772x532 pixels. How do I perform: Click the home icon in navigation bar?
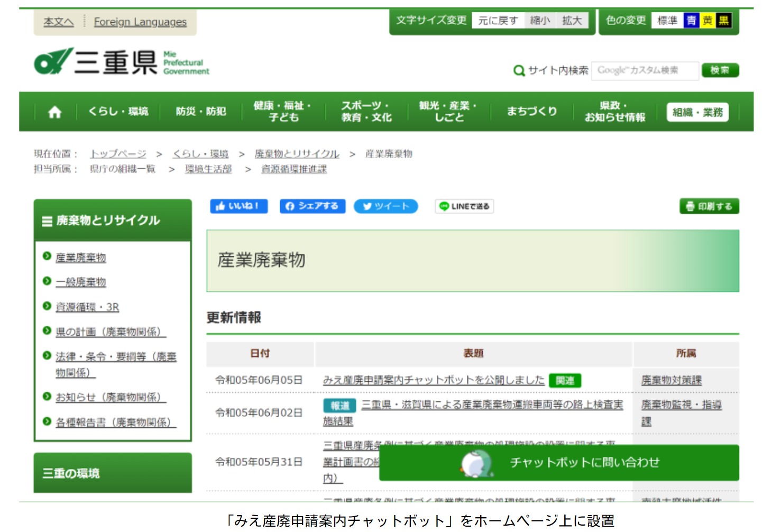pos(55,112)
